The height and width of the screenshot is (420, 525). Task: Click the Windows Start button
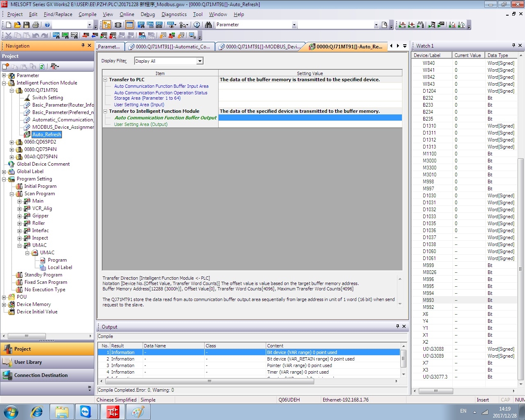tap(11, 411)
